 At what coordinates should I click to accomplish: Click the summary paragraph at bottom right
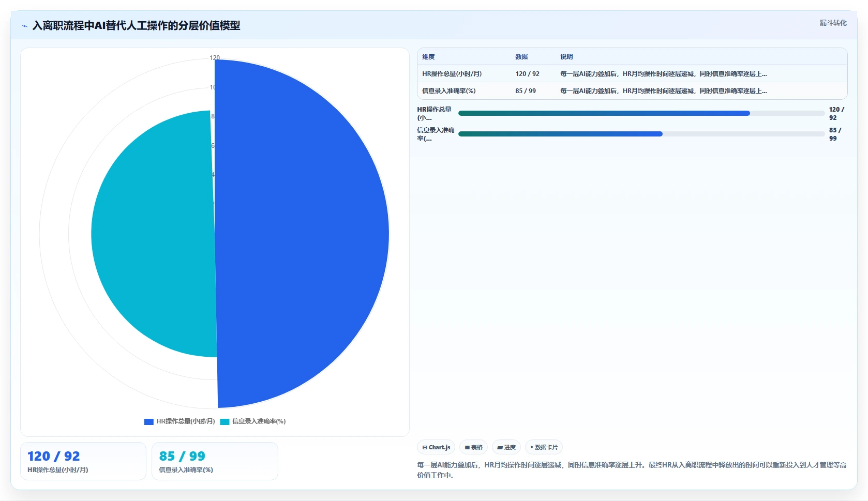tap(632, 470)
